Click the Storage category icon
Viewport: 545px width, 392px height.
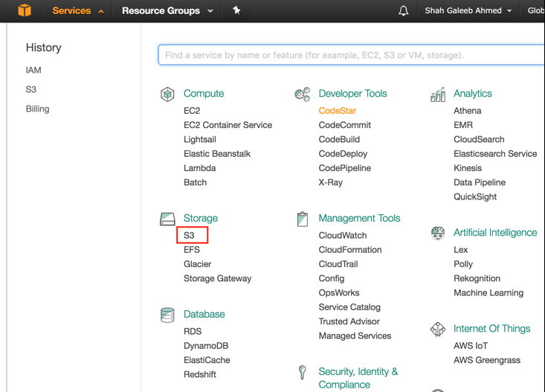167,219
